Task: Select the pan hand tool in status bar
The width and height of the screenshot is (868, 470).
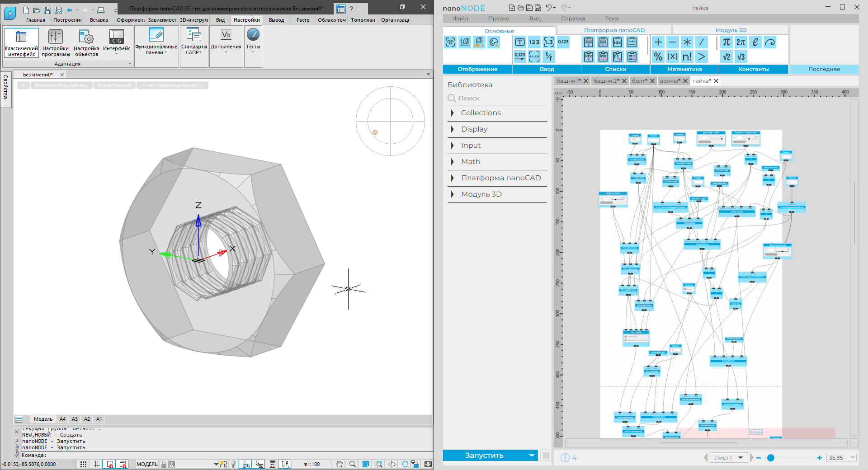Action: tap(339, 464)
